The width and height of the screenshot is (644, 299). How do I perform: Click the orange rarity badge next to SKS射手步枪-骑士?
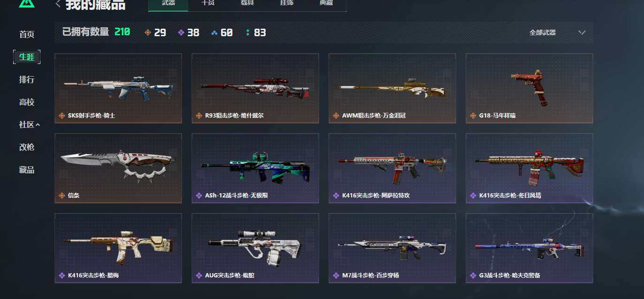[61, 116]
